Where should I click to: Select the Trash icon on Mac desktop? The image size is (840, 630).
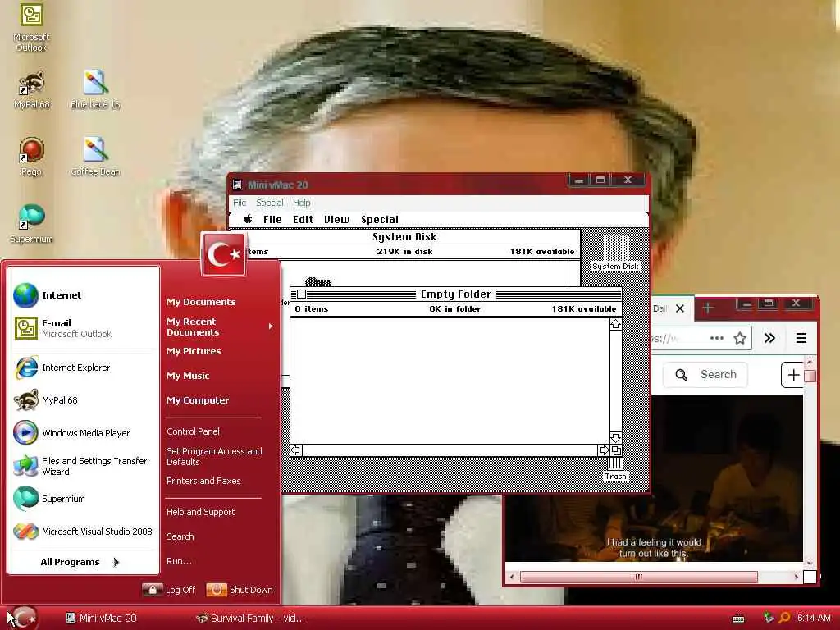615,468
